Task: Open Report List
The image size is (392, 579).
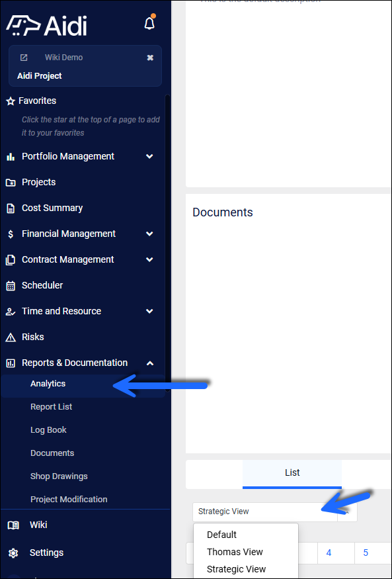Action: [x=52, y=406]
